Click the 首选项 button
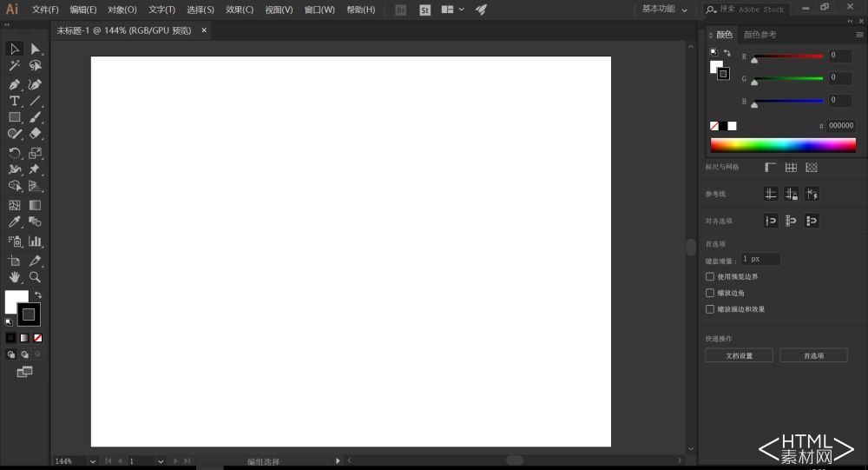This screenshot has height=470, width=868. 814,355
